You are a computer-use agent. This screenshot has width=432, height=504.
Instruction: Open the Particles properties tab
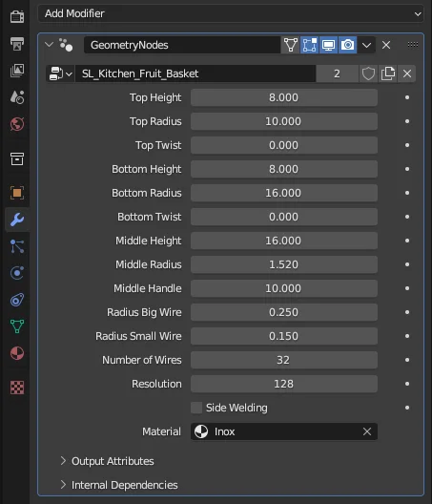[x=17, y=246]
